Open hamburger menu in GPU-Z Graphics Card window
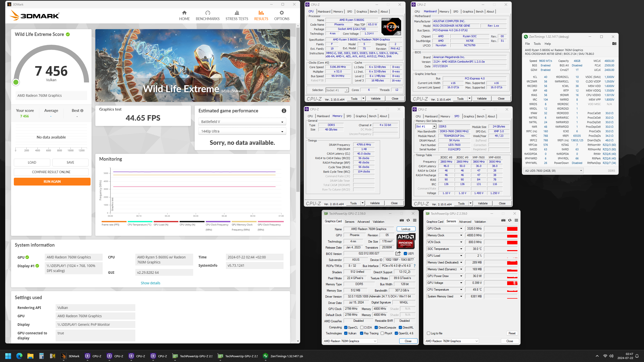The height and width of the screenshot is (362, 644). [415, 220]
